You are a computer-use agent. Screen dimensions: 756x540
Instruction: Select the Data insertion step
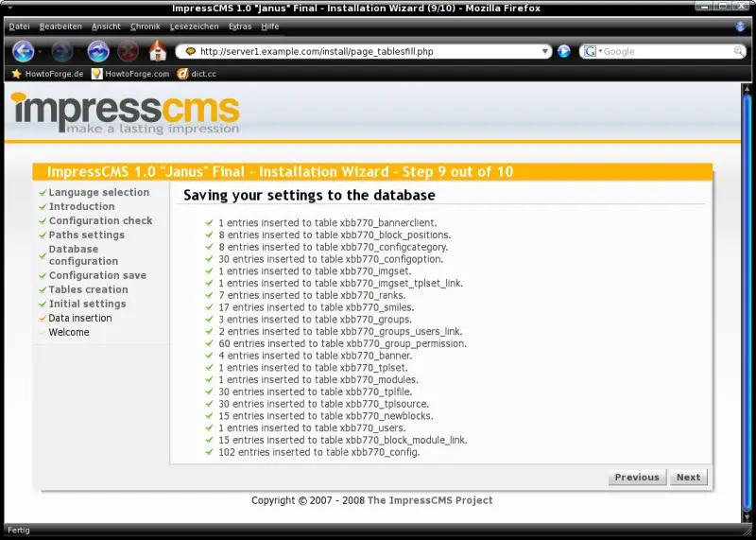[x=80, y=318]
